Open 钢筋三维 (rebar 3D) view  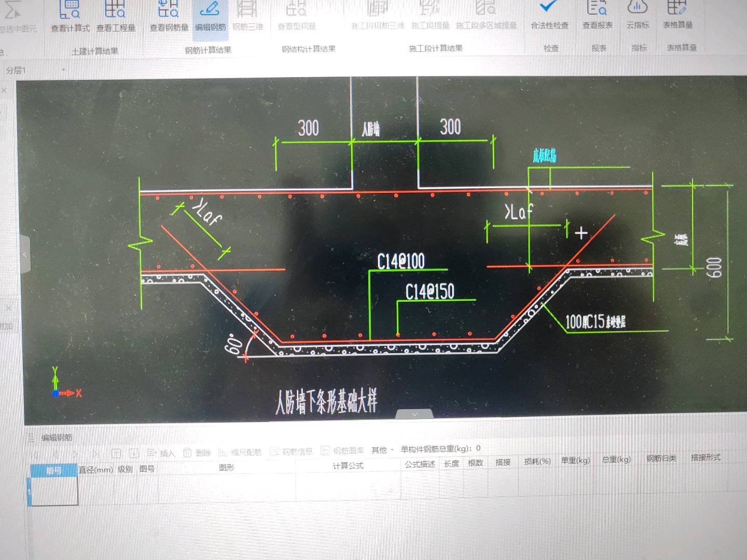247,17
